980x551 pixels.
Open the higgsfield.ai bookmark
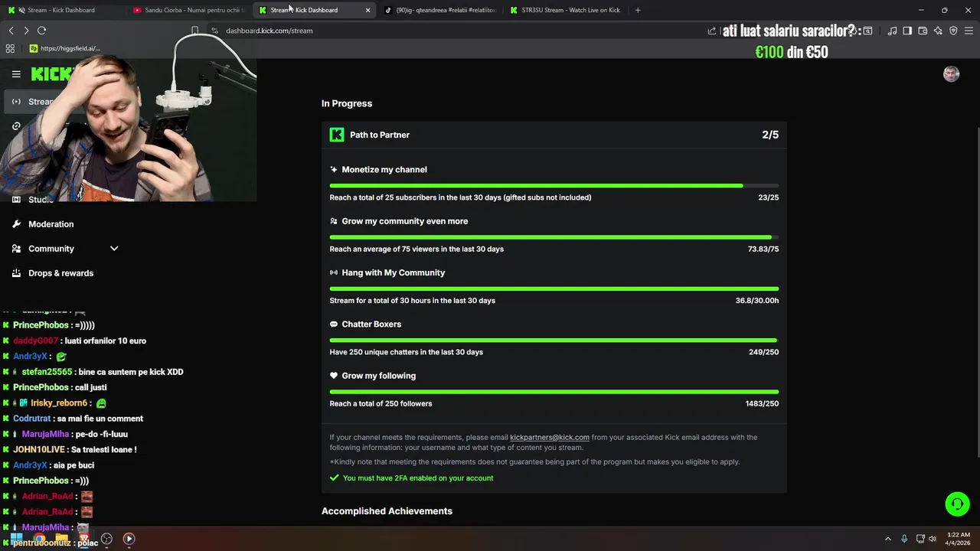(69, 48)
